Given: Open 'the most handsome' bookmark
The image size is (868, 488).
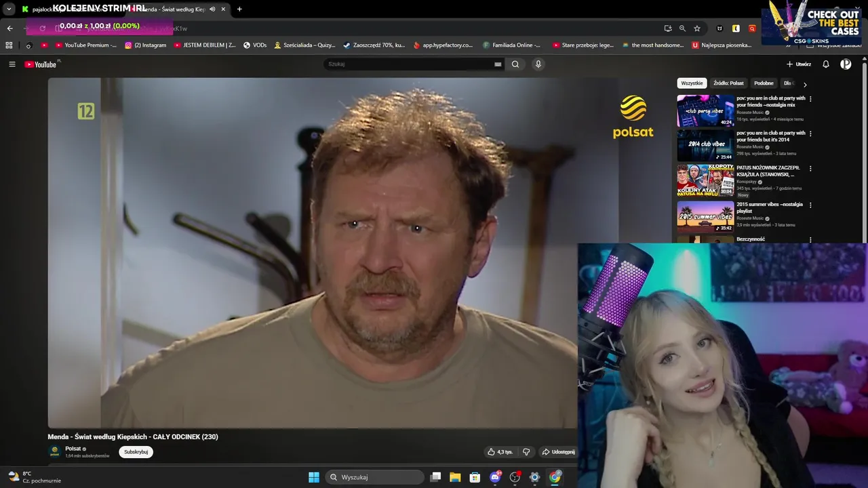Looking at the screenshot, I should point(652,45).
